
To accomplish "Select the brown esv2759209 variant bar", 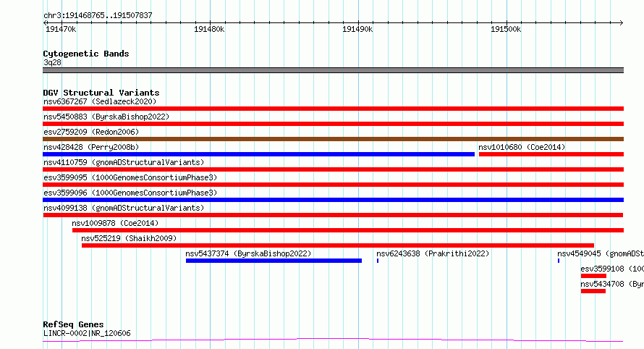I will click(x=333, y=139).
